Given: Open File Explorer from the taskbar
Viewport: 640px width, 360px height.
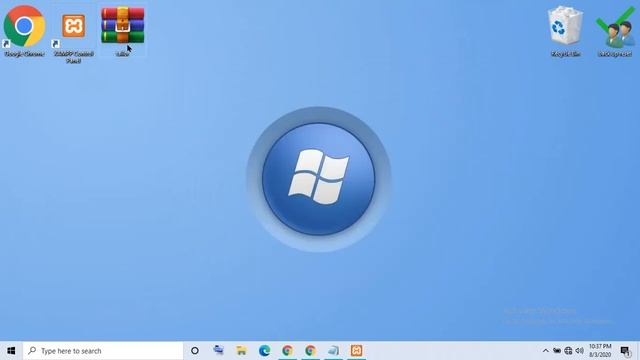Looking at the screenshot, I should pyautogui.click(x=242, y=351).
